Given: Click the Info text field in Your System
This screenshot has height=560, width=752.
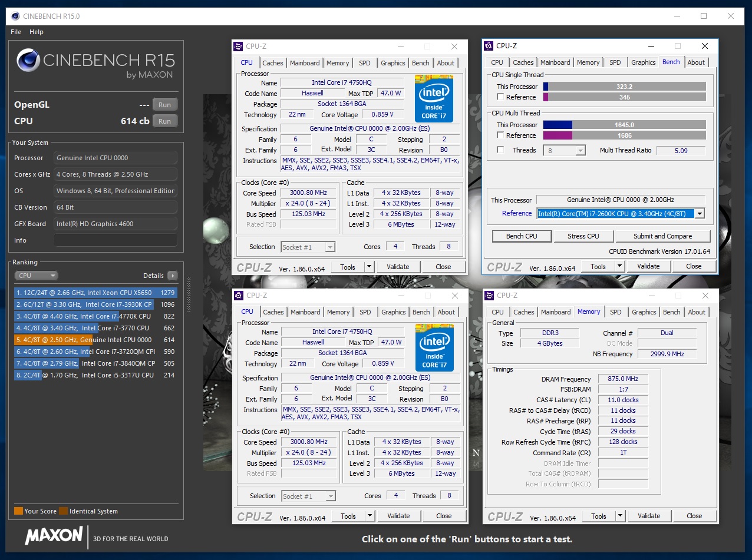Looking at the screenshot, I should [x=115, y=240].
